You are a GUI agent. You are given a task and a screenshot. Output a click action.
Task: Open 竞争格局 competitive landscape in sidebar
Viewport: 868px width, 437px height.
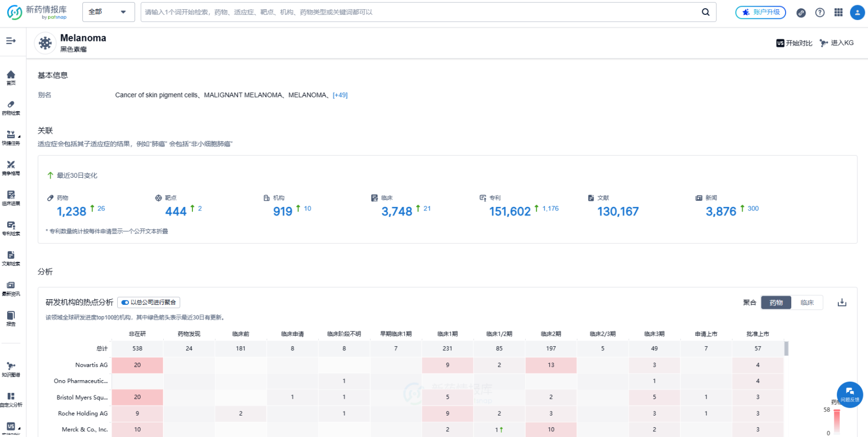11,168
